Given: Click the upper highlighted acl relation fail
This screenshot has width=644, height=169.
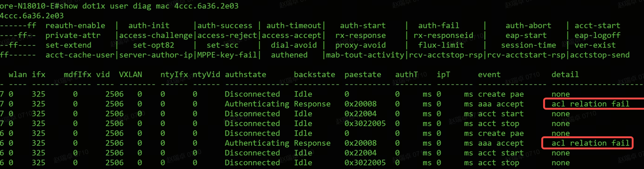Looking at the screenshot, I should pos(590,104).
